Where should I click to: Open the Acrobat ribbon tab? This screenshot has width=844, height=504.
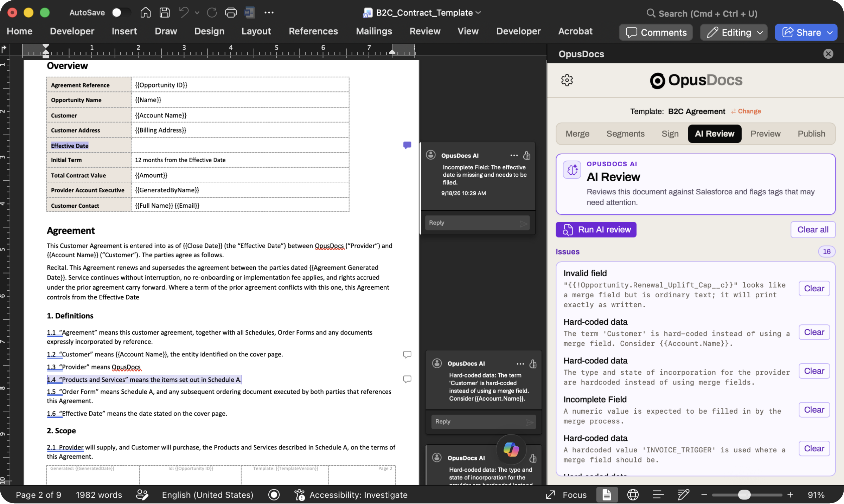tap(575, 31)
